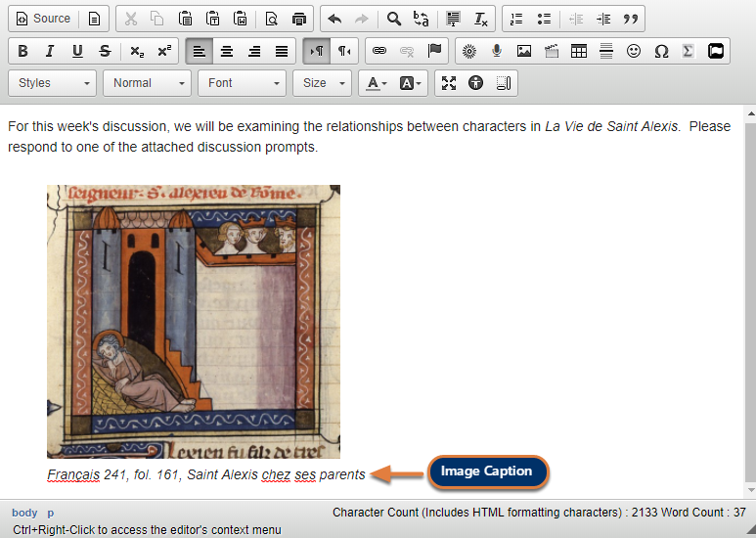The width and height of the screenshot is (756, 538).
Task: Open the Preview page icon
Action: click(x=272, y=19)
